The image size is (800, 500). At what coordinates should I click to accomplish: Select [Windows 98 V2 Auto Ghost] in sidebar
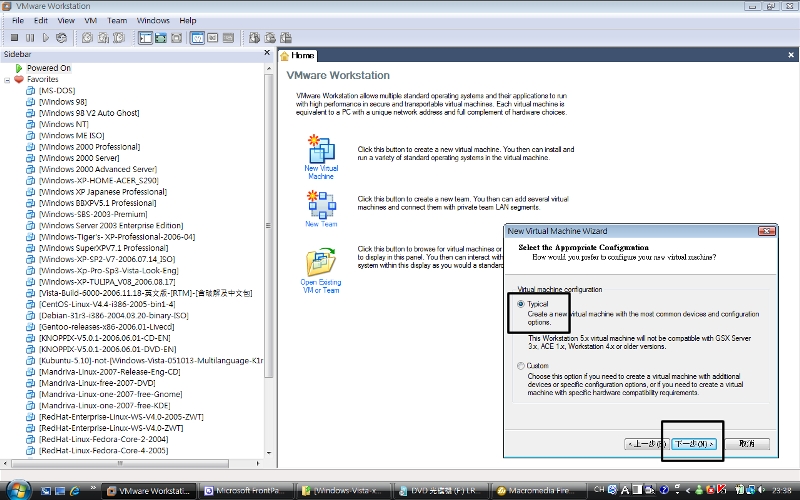pyautogui.click(x=89, y=113)
